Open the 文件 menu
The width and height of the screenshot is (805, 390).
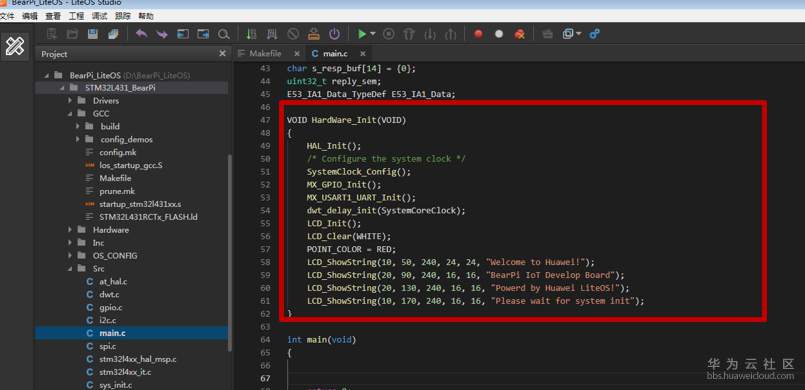[7, 16]
